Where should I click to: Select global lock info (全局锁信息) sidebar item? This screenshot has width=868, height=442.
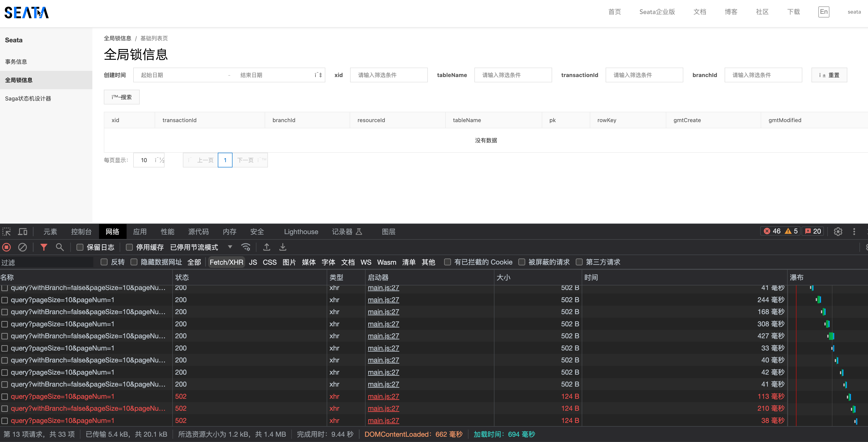[x=46, y=80]
